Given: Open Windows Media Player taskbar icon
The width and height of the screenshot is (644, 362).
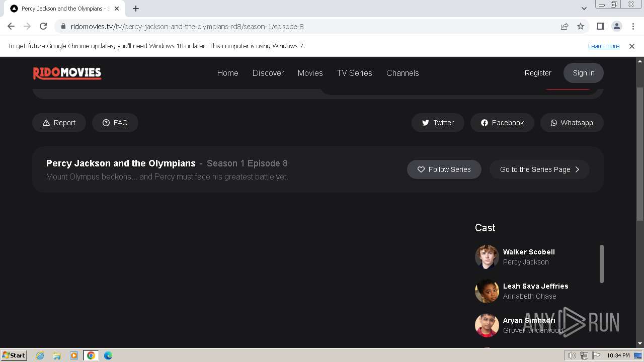Looking at the screenshot, I should [x=74, y=355].
